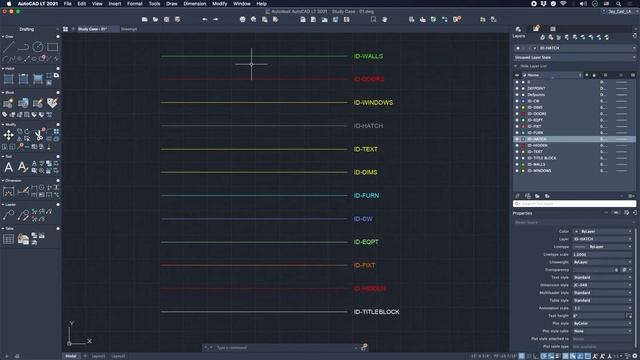
Task: Toggle visibility of ID-WINDOWS layer
Action: coord(517,171)
